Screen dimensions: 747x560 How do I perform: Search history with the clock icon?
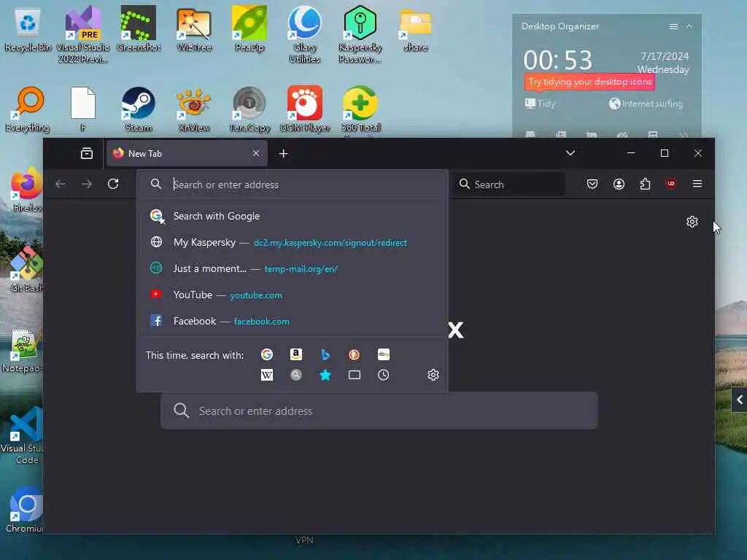[x=384, y=376]
